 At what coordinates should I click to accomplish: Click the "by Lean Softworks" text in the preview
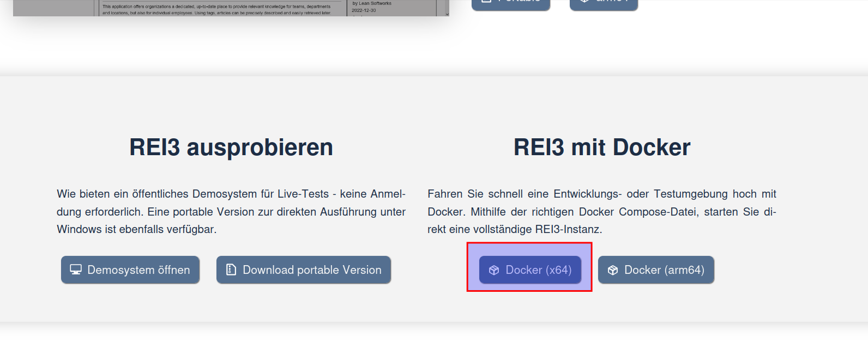[372, 3]
